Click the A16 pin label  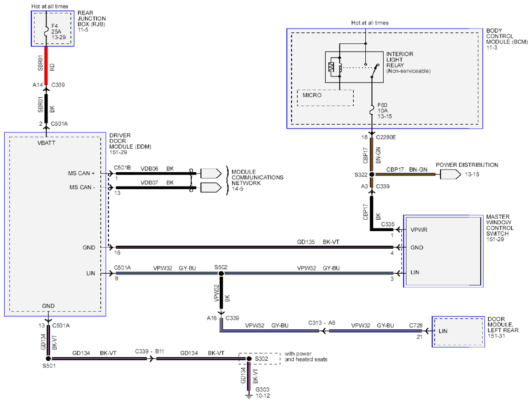click(x=212, y=318)
